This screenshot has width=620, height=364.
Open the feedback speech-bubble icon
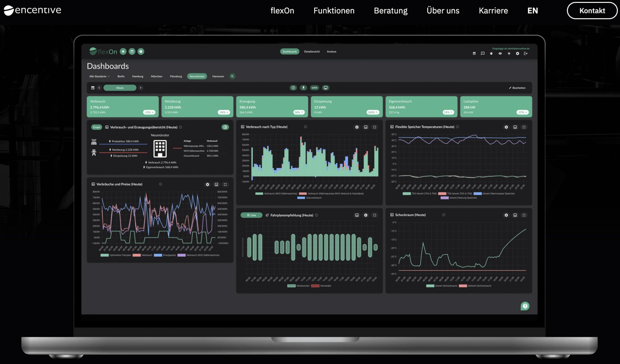click(483, 53)
